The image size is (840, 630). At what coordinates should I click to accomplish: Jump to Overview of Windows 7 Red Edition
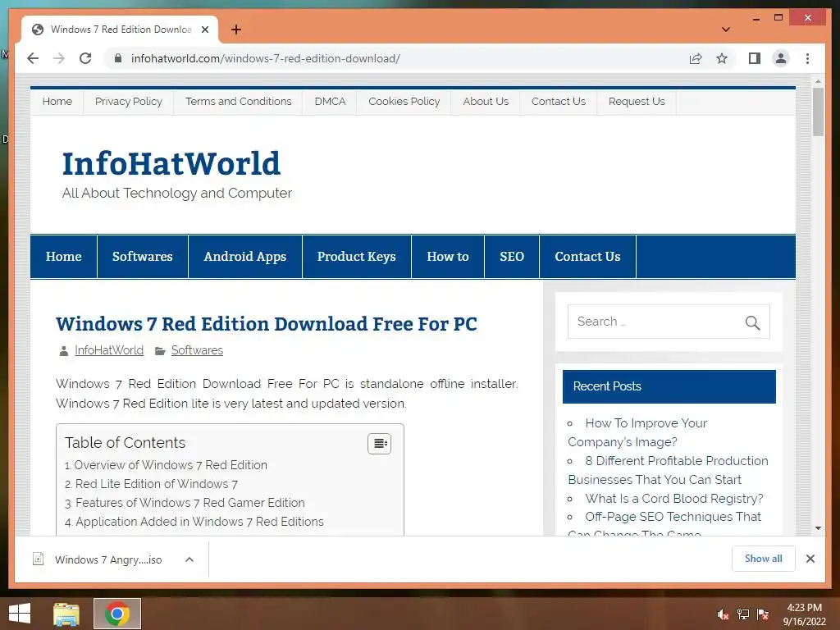point(171,465)
